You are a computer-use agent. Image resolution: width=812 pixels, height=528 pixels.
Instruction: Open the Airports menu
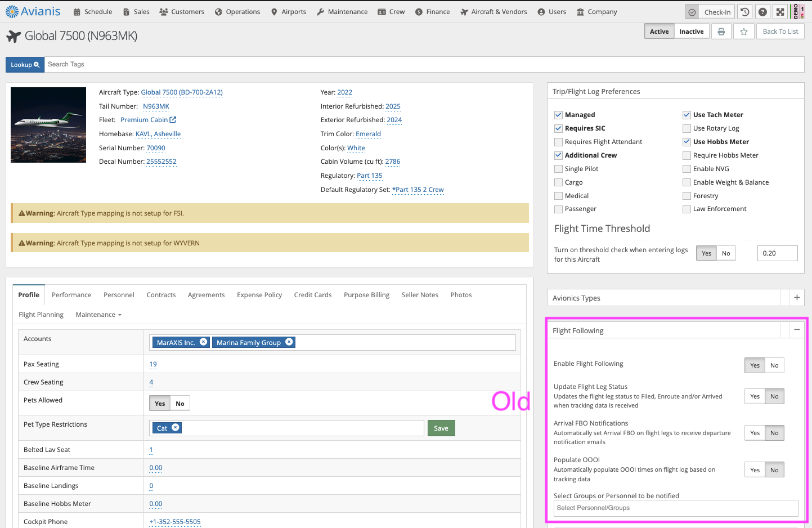(289, 12)
